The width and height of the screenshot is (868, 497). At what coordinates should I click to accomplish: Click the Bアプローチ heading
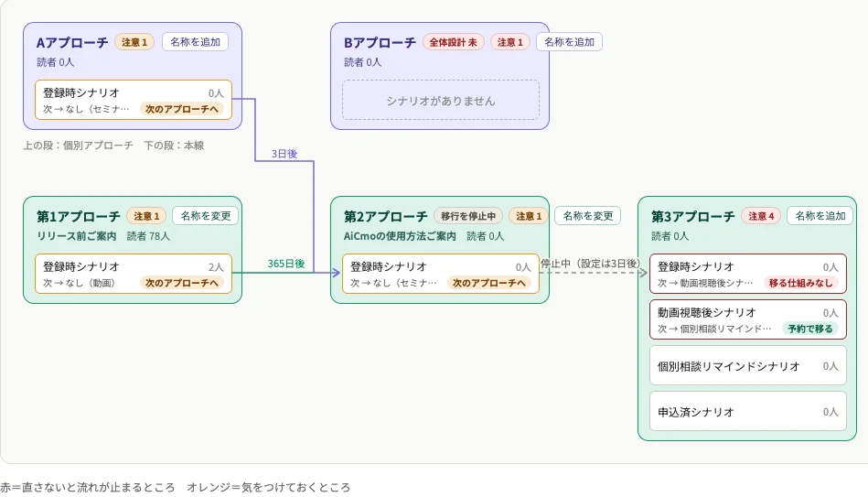380,43
